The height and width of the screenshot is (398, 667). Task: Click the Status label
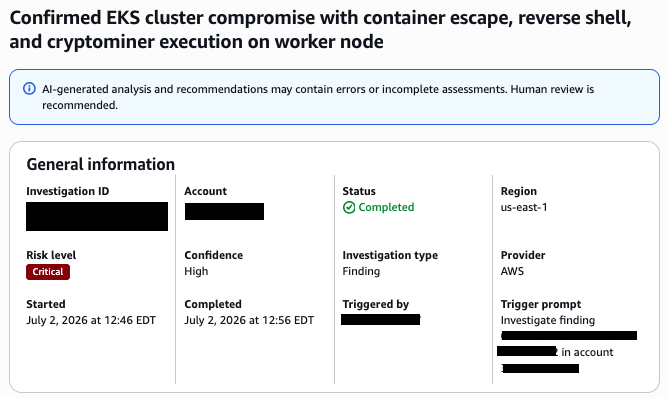[359, 191]
